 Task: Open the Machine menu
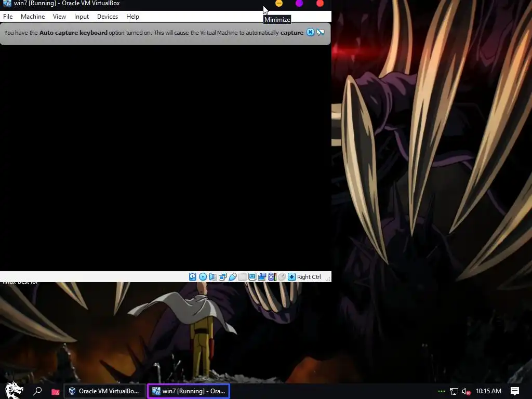33,17
